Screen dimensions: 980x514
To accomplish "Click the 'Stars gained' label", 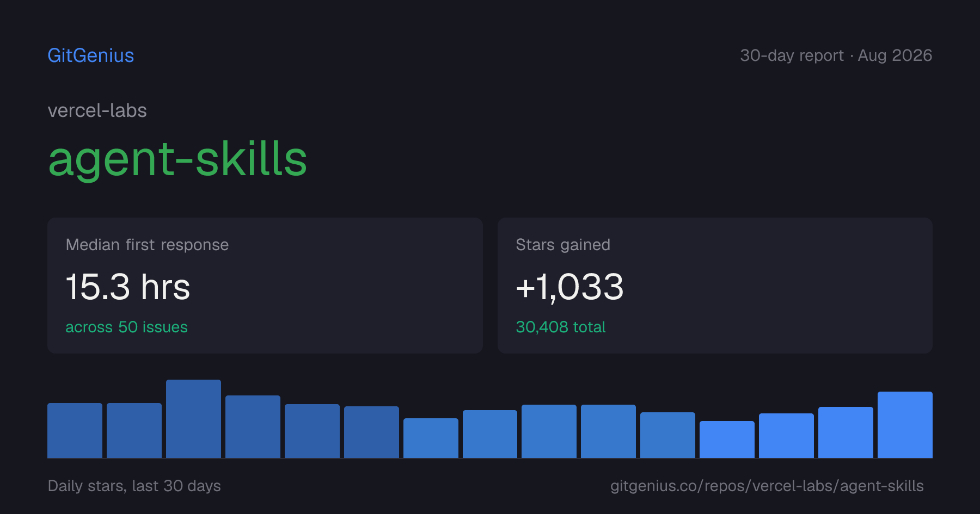I will 563,245.
